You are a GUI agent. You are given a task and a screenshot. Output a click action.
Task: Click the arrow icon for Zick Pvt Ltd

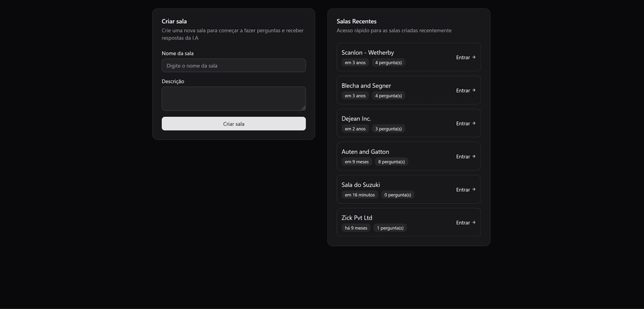tap(474, 223)
